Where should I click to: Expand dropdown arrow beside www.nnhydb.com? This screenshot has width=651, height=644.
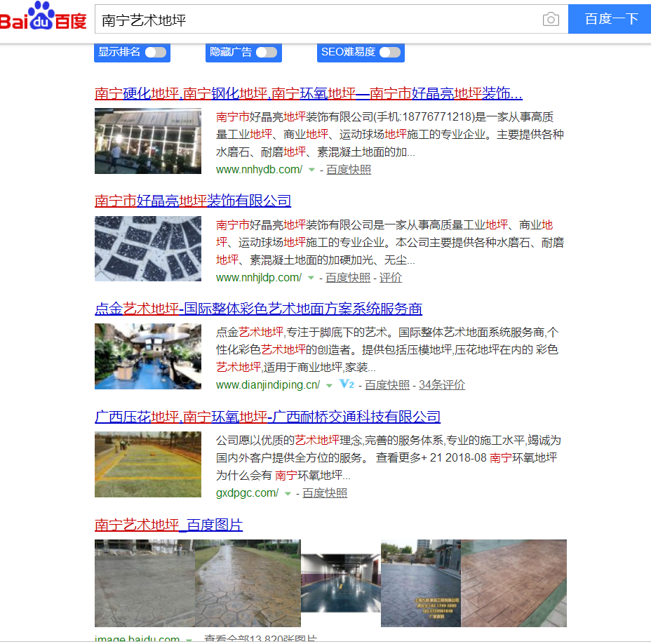311,170
